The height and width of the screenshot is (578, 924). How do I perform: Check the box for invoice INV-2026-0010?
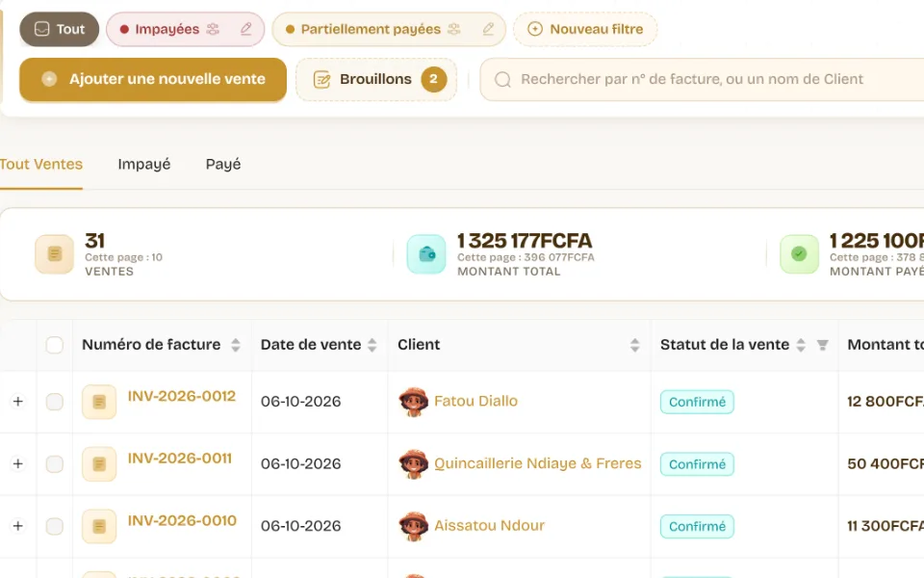click(54, 526)
